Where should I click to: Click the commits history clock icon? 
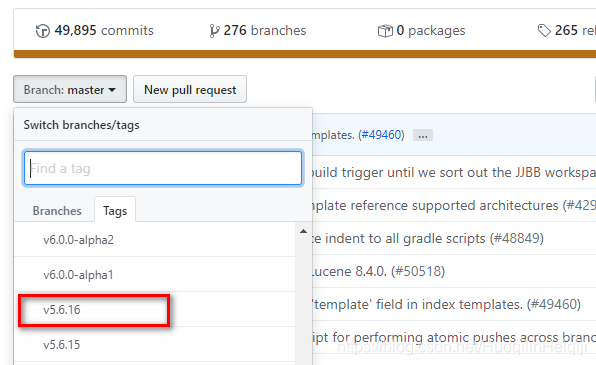coord(43,31)
